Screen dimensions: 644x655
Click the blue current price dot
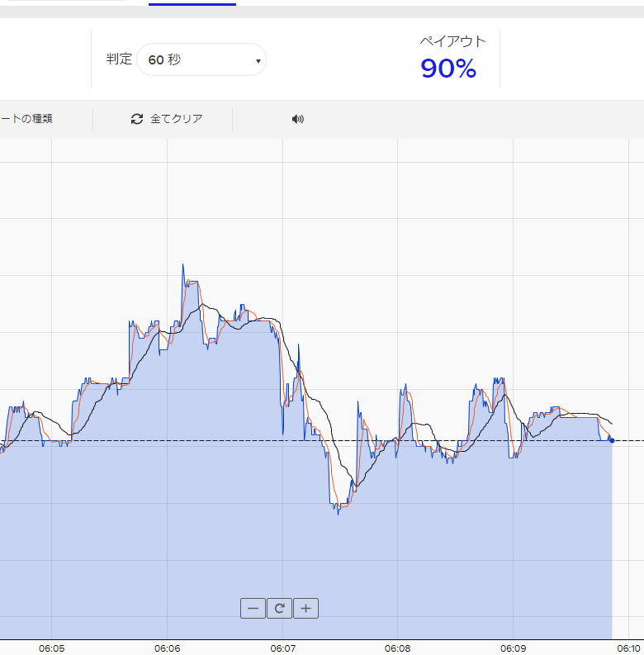pyautogui.click(x=611, y=440)
